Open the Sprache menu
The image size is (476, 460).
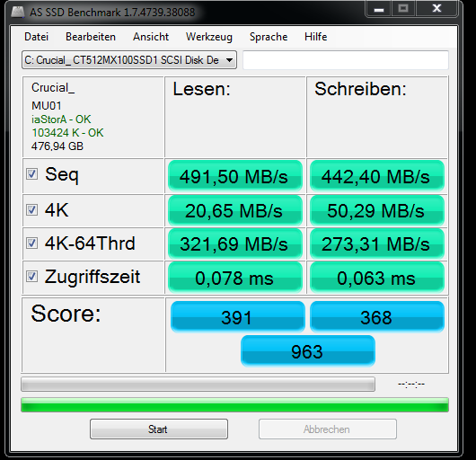pyautogui.click(x=269, y=37)
